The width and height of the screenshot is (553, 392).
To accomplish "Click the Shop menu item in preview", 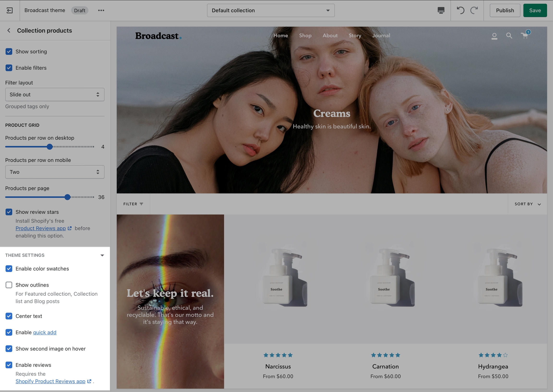I will pyautogui.click(x=305, y=36).
